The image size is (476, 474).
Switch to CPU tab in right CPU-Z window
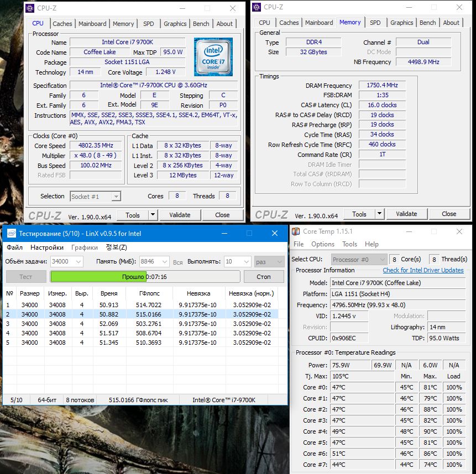pos(264,23)
